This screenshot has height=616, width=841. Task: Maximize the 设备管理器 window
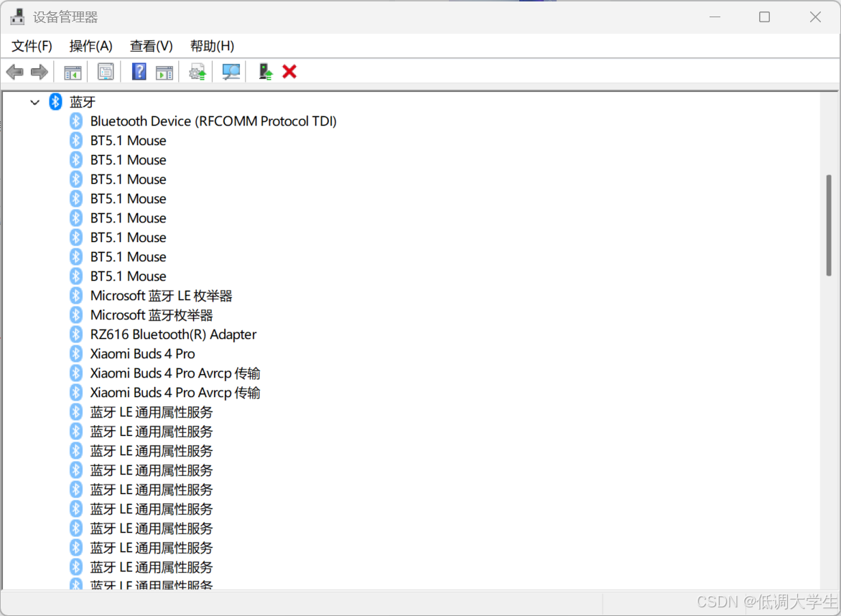tap(764, 17)
